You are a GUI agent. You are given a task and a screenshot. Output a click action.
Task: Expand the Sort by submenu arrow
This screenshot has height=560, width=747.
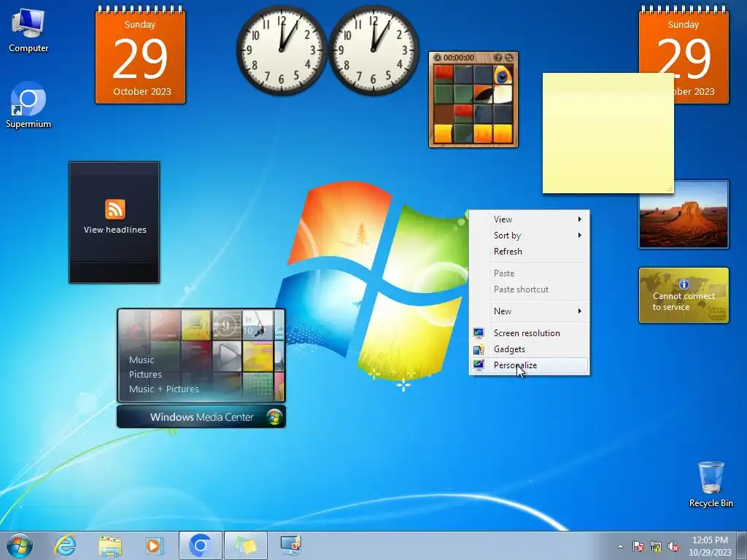click(x=580, y=236)
